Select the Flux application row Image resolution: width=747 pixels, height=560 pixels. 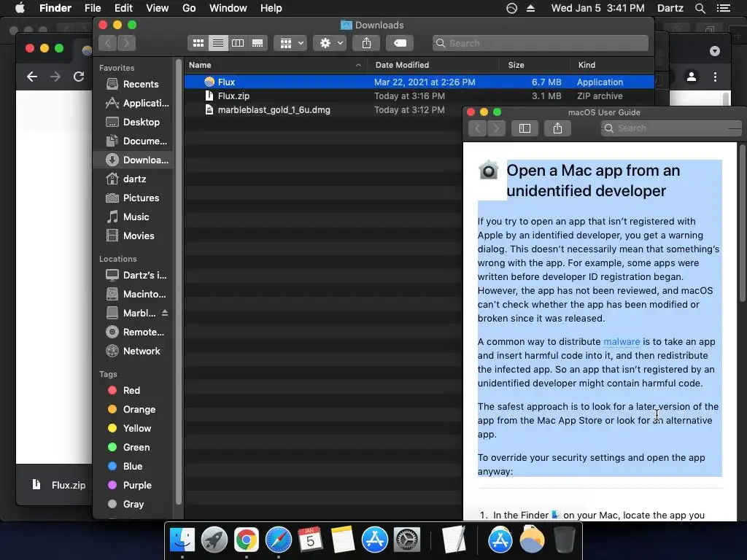pyautogui.click(x=419, y=82)
